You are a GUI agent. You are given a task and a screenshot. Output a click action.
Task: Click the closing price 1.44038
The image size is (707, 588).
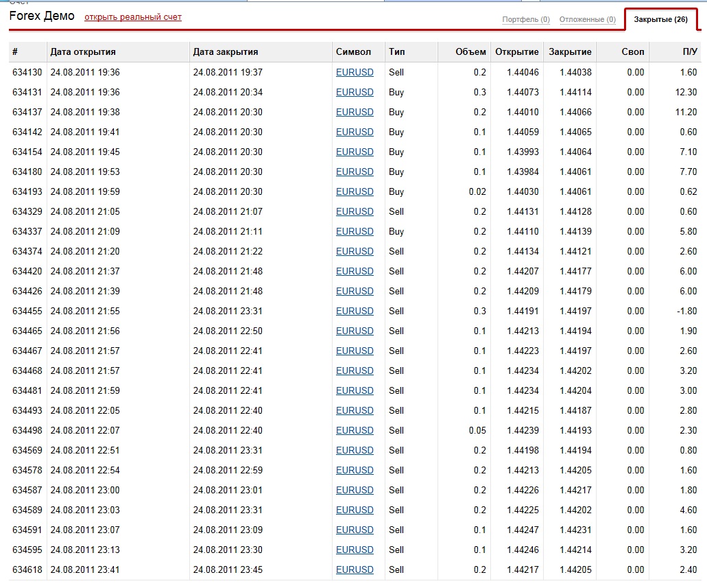[576, 72]
